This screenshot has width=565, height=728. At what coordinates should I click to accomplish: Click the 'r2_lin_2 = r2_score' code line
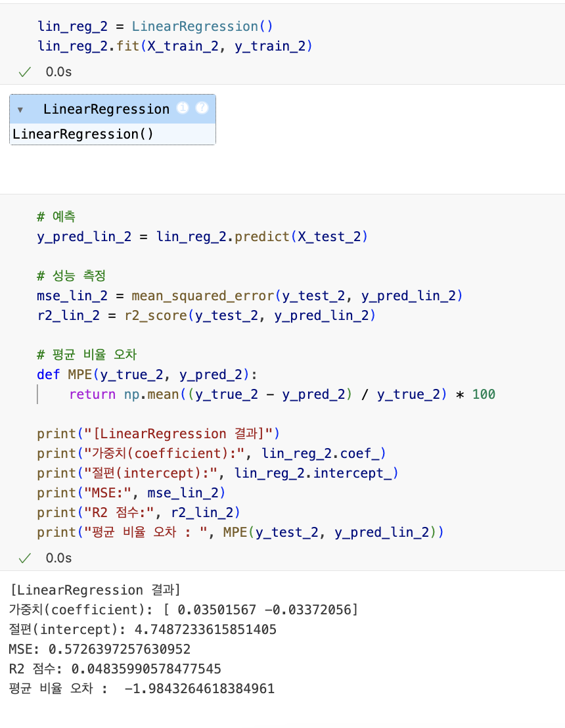pos(206,316)
